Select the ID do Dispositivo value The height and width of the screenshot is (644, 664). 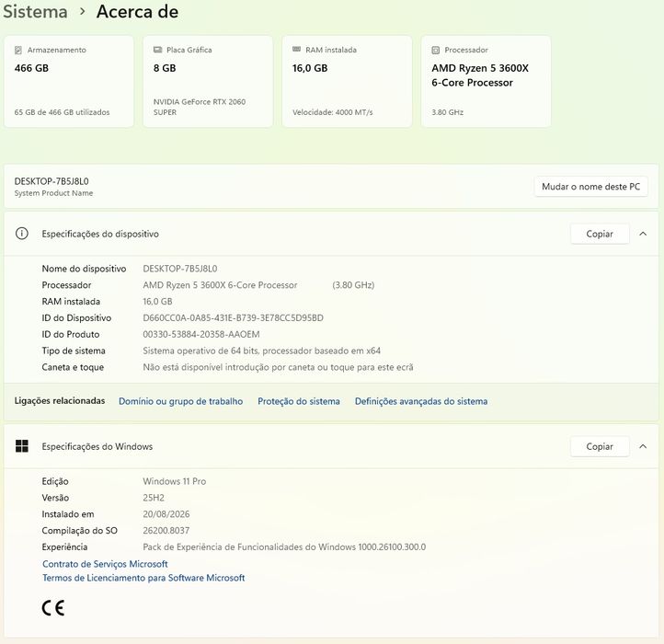234,317
